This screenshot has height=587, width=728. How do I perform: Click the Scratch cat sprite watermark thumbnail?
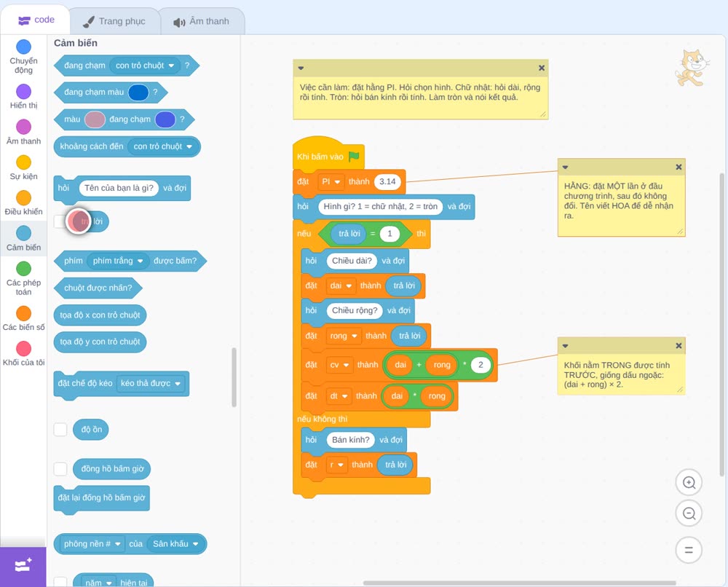click(692, 68)
